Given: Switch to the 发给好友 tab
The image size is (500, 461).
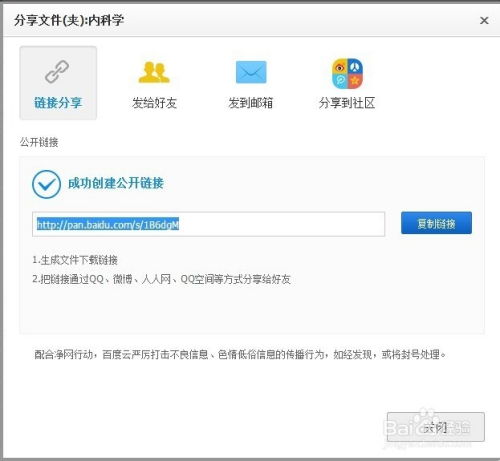Looking at the screenshot, I should click(154, 103).
